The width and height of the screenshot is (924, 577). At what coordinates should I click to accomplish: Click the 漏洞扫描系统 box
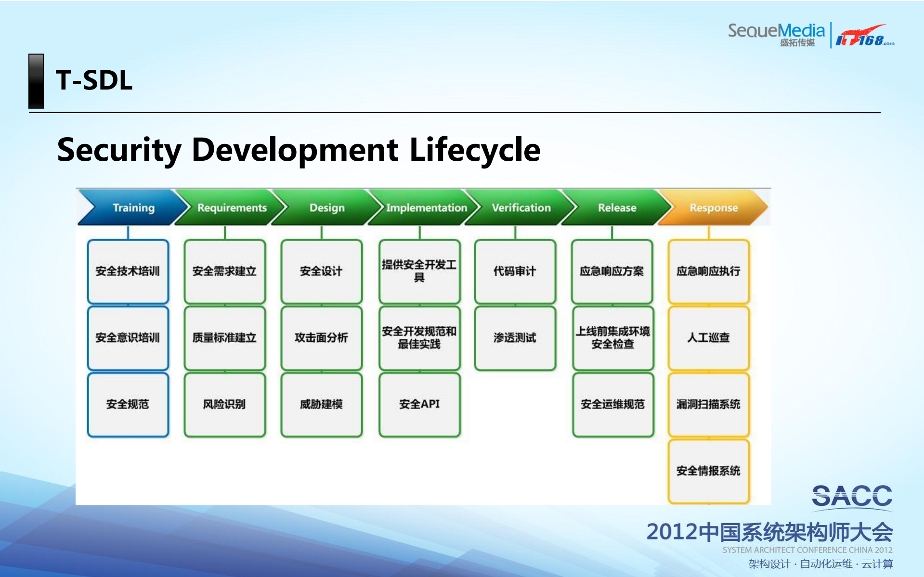click(708, 405)
